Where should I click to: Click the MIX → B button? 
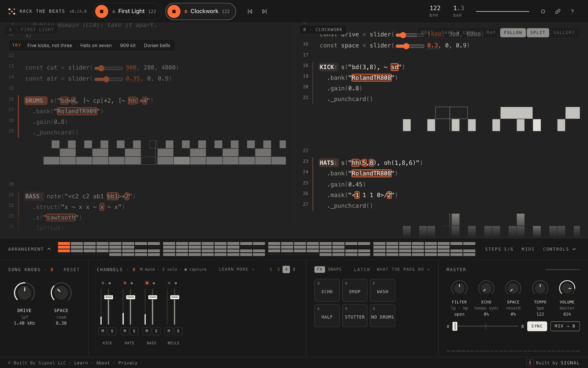565,326
